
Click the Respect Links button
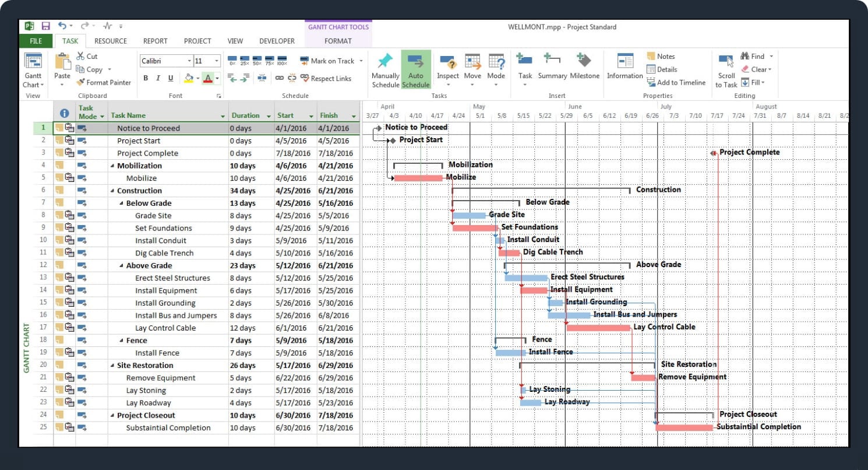point(326,78)
